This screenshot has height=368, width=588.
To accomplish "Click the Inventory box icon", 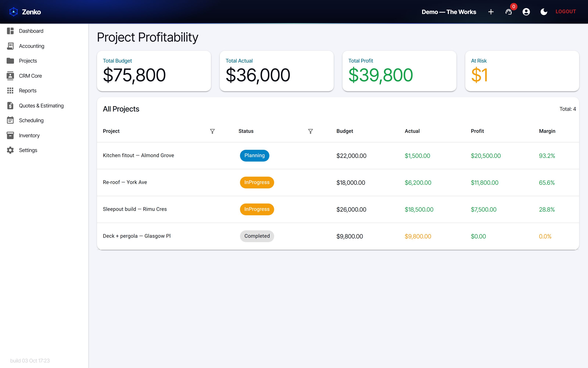I will [10, 135].
